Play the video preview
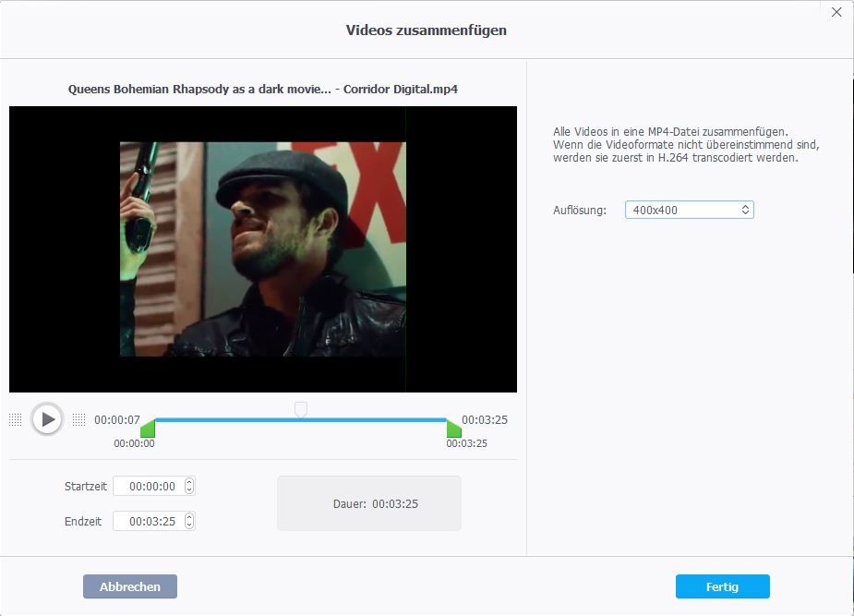 tap(47, 419)
